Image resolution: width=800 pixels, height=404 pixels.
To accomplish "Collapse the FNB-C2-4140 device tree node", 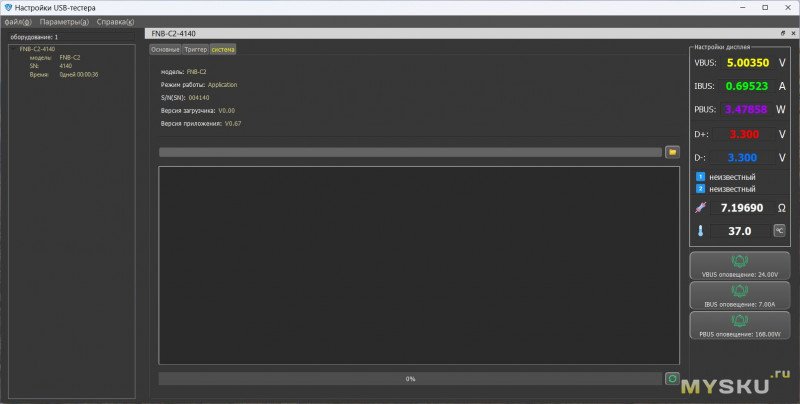I will (x=13, y=48).
